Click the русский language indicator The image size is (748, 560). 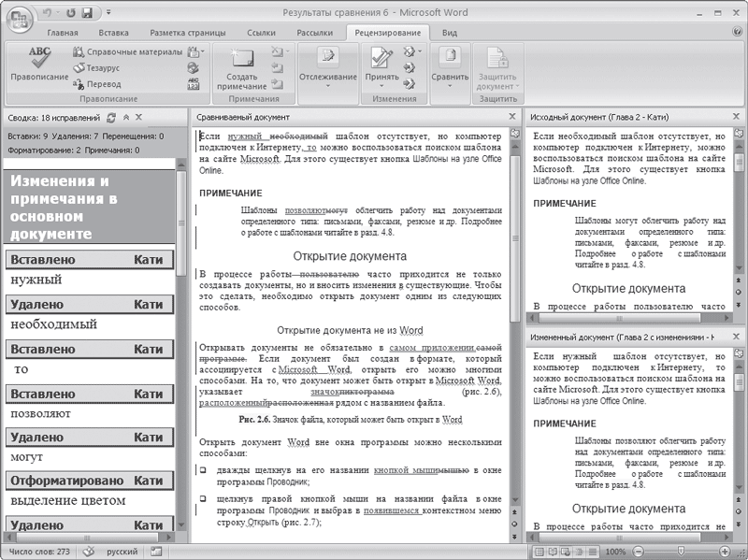click(122, 552)
